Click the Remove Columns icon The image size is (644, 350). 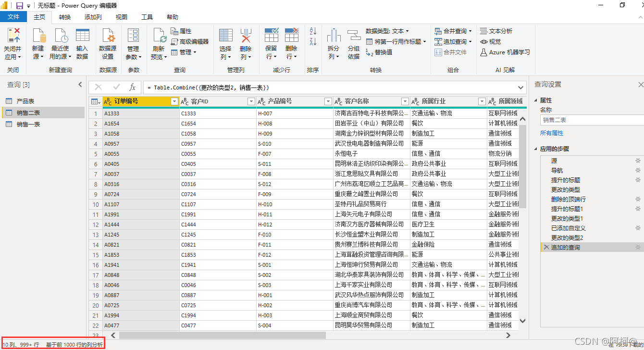click(246, 35)
